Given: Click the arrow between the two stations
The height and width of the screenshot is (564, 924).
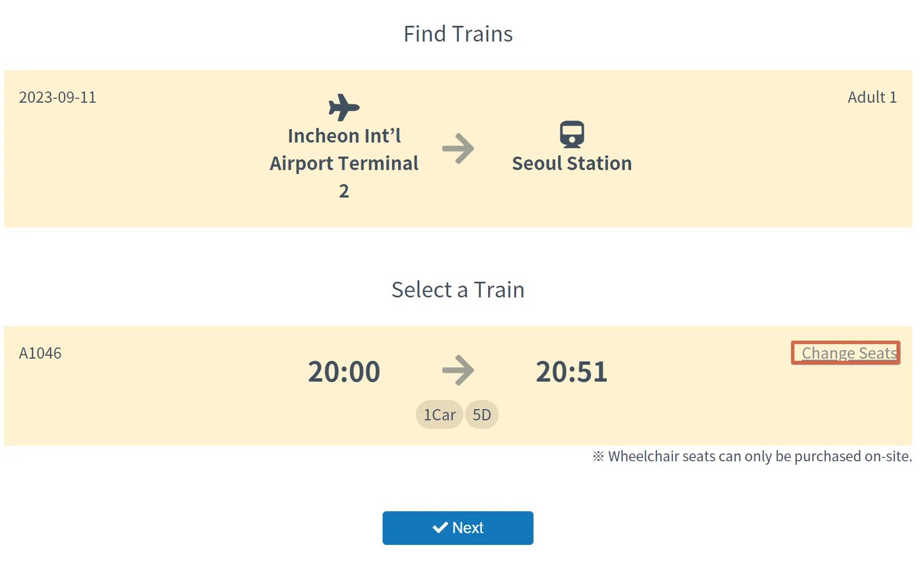Looking at the screenshot, I should point(458,149).
